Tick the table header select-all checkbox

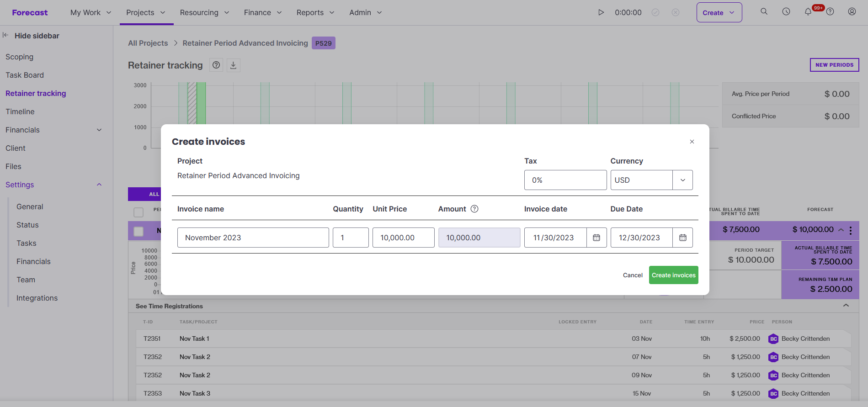138,212
